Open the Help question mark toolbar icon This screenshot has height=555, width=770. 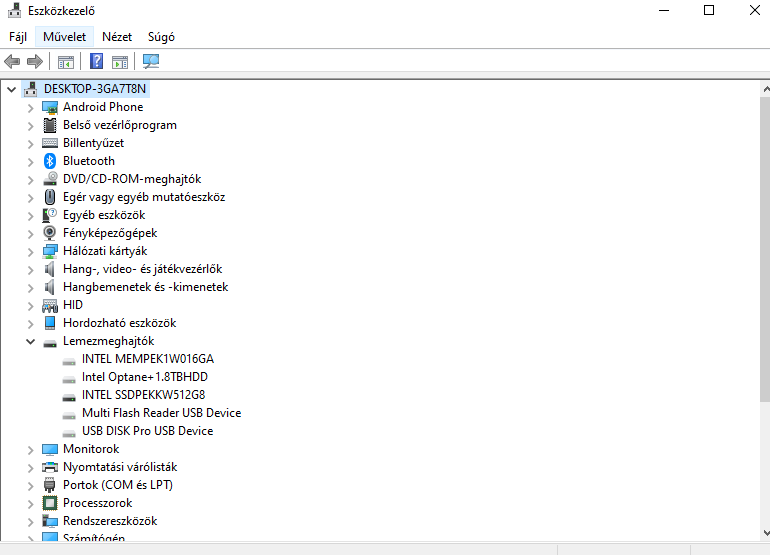click(x=96, y=61)
